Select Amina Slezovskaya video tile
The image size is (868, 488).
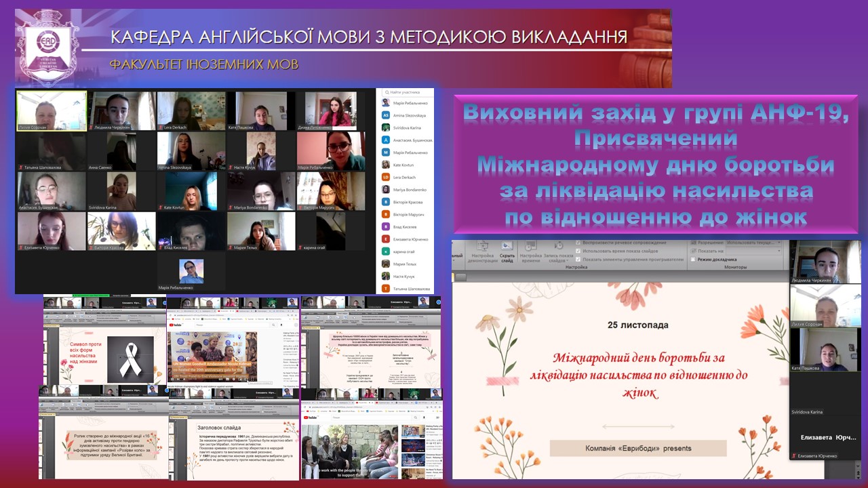click(191, 150)
